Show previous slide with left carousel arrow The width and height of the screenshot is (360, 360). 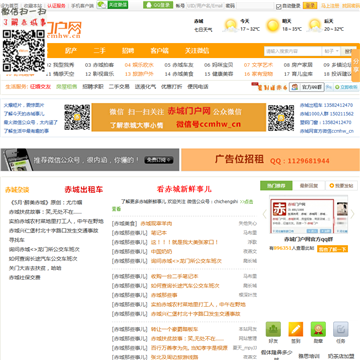tap(264, 214)
